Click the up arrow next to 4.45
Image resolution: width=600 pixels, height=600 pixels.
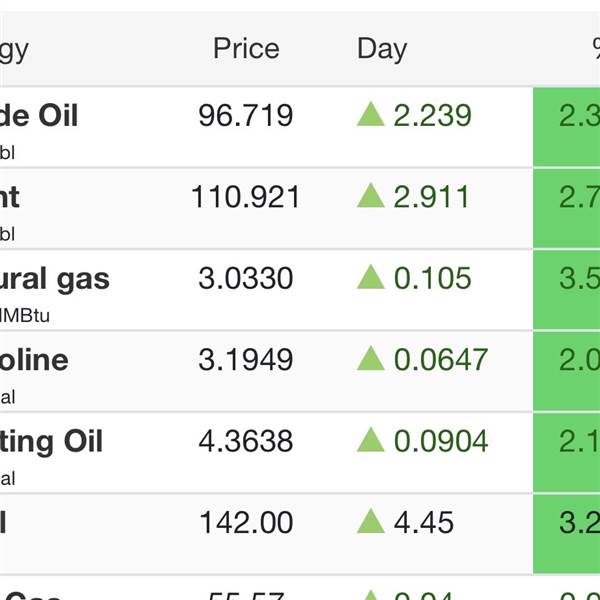(371, 522)
